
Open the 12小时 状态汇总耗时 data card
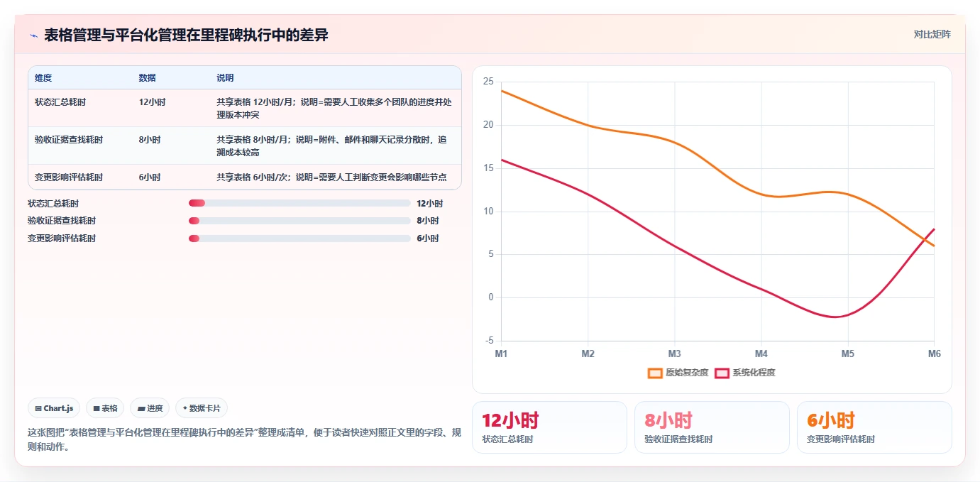point(549,427)
